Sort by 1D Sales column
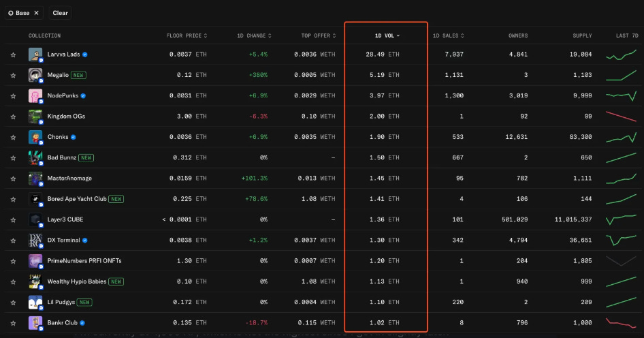The height and width of the screenshot is (338, 644). (448, 35)
